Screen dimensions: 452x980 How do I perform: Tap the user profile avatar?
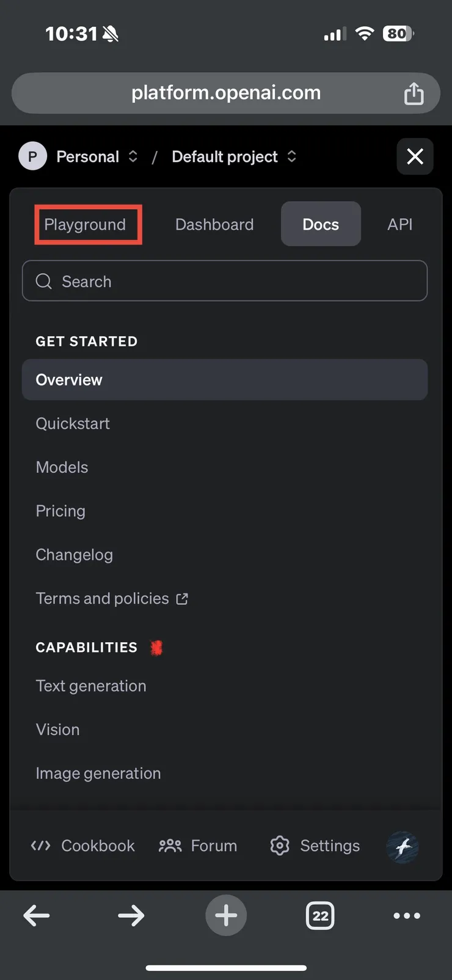pyautogui.click(x=403, y=847)
